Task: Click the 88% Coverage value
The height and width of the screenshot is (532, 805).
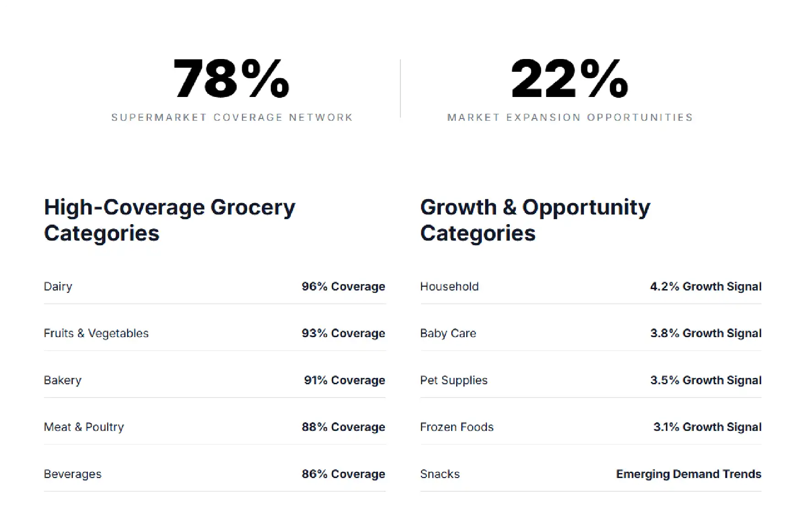Action: tap(343, 427)
